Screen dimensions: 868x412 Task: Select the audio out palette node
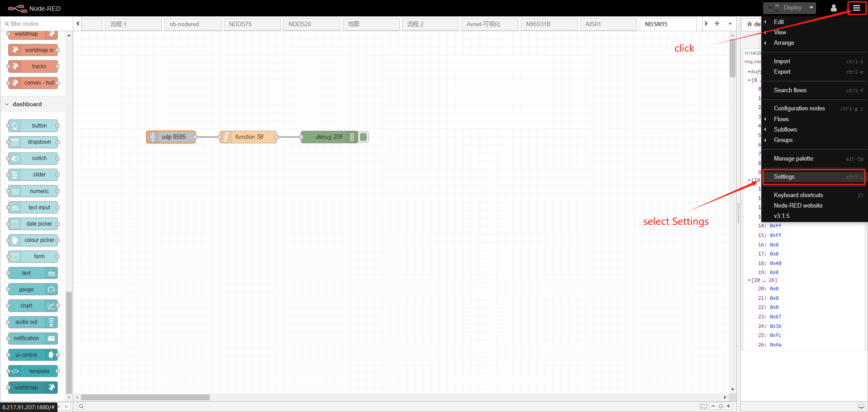click(x=33, y=322)
